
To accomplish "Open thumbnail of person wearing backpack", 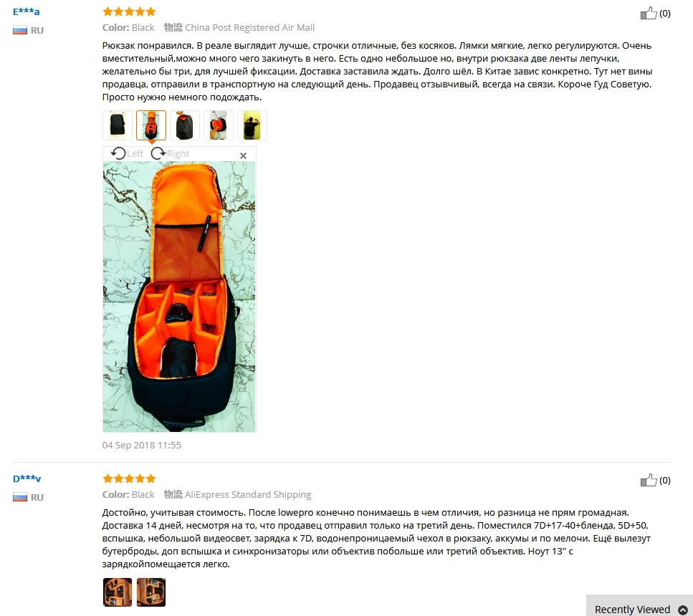I will pos(252,125).
